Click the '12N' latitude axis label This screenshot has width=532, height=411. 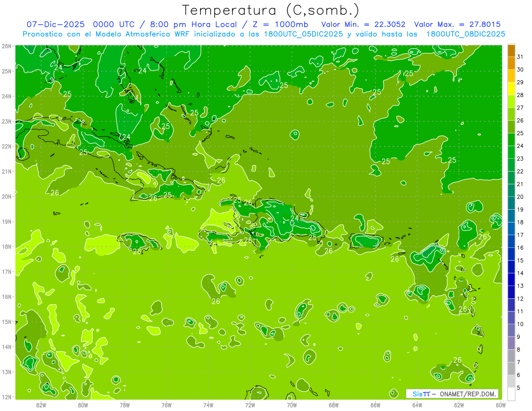tap(7, 397)
